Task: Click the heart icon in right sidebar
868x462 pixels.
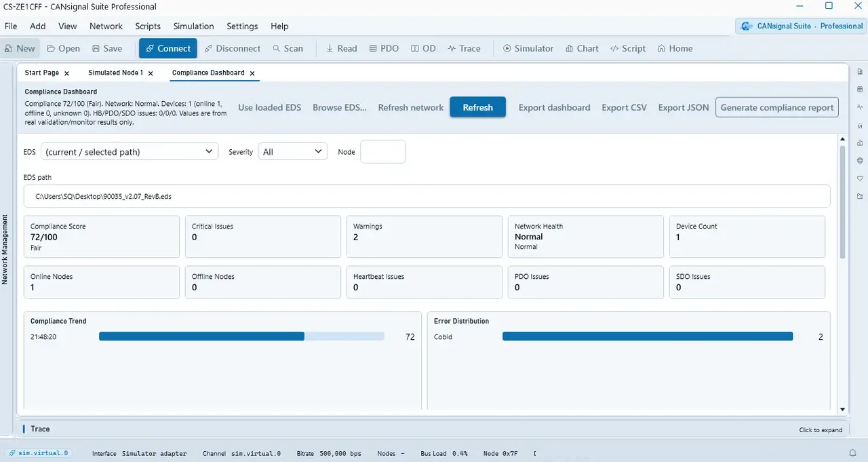Action: [x=860, y=178]
